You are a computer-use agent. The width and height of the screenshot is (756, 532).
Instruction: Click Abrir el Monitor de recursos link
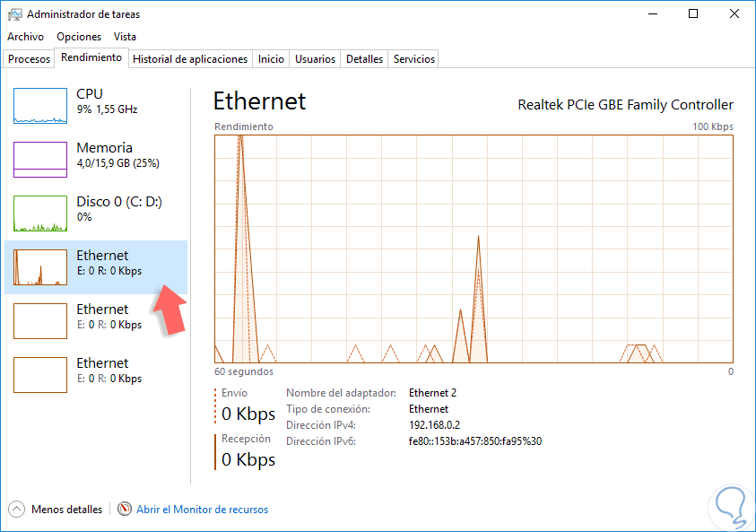tap(202, 510)
